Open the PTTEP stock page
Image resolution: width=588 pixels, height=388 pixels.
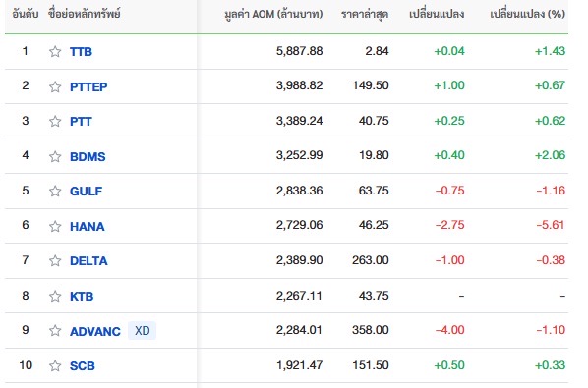point(88,86)
